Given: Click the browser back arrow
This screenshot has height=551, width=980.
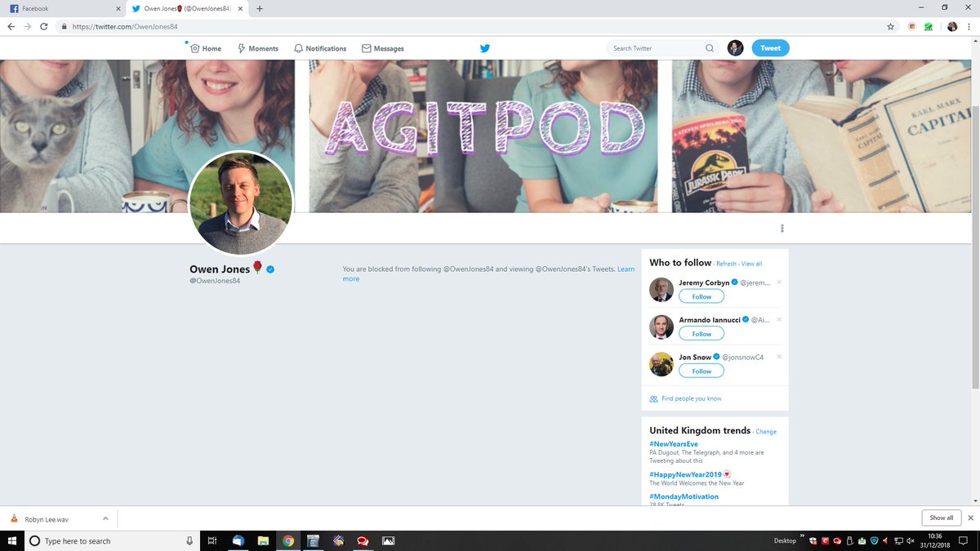Looking at the screenshot, I should point(11,26).
